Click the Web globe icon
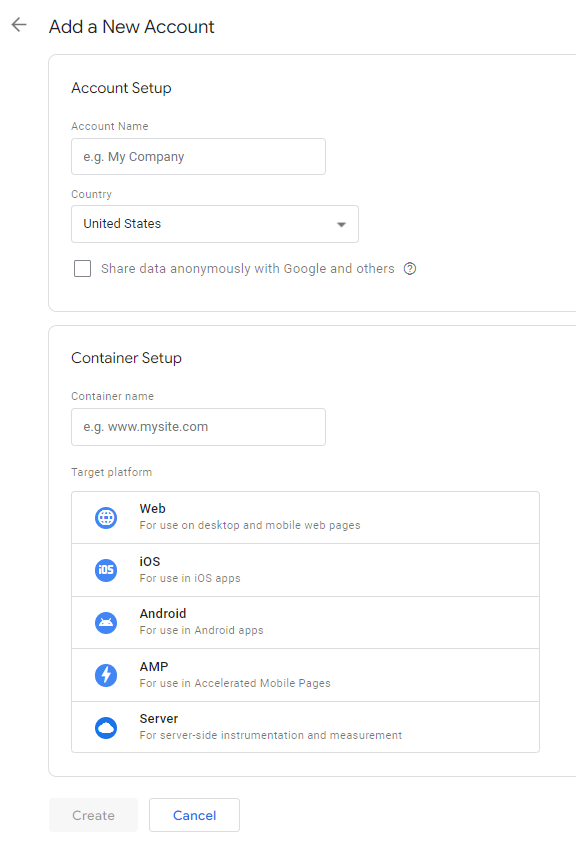Screen dimensions: 576x842 coord(106,518)
